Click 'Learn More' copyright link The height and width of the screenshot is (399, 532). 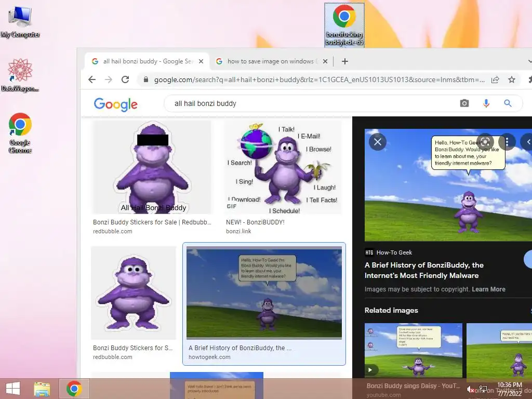click(488, 289)
